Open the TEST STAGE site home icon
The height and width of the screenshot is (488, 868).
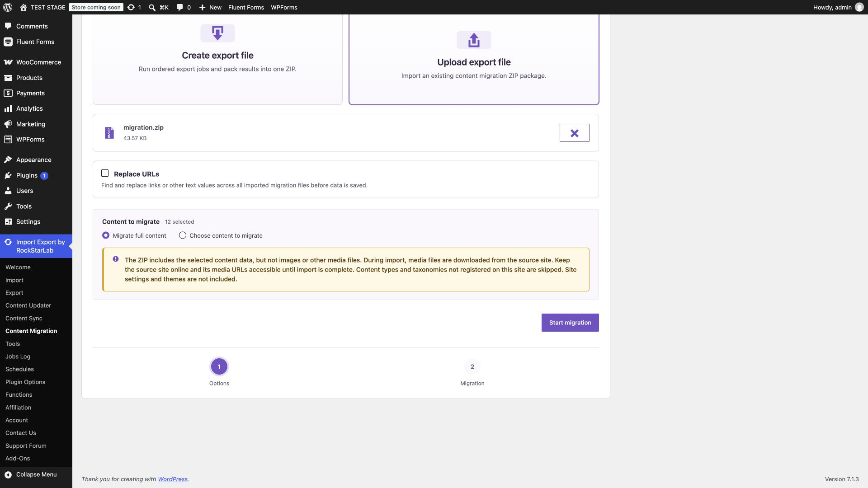pos(24,7)
